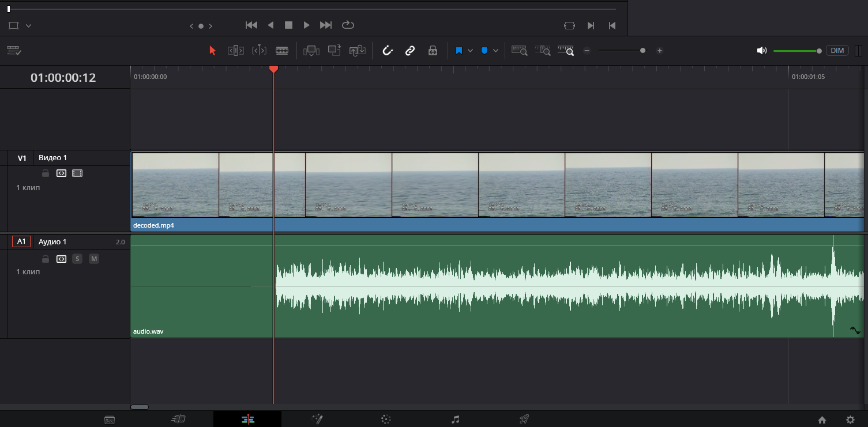Open the marker color dropdown arrow
Image resolution: width=868 pixels, height=427 pixels.
[x=495, y=51]
